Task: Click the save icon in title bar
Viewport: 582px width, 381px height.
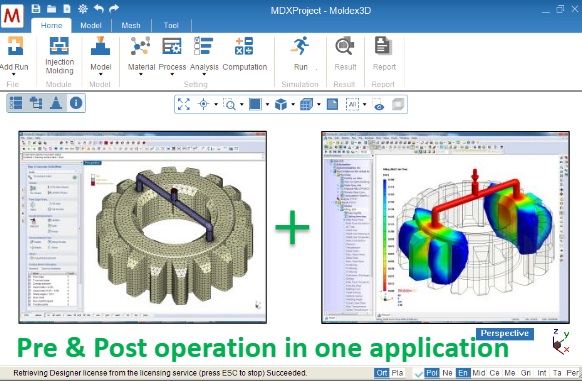Action: [36, 8]
